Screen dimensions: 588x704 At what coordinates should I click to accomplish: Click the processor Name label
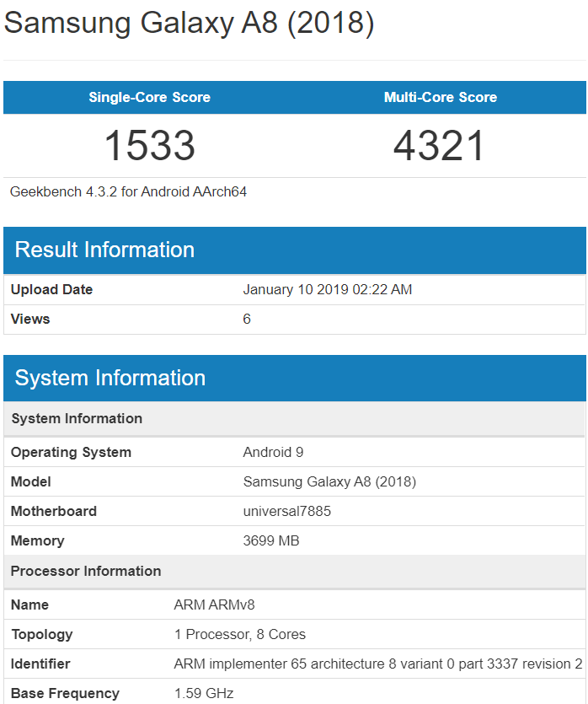point(29,605)
